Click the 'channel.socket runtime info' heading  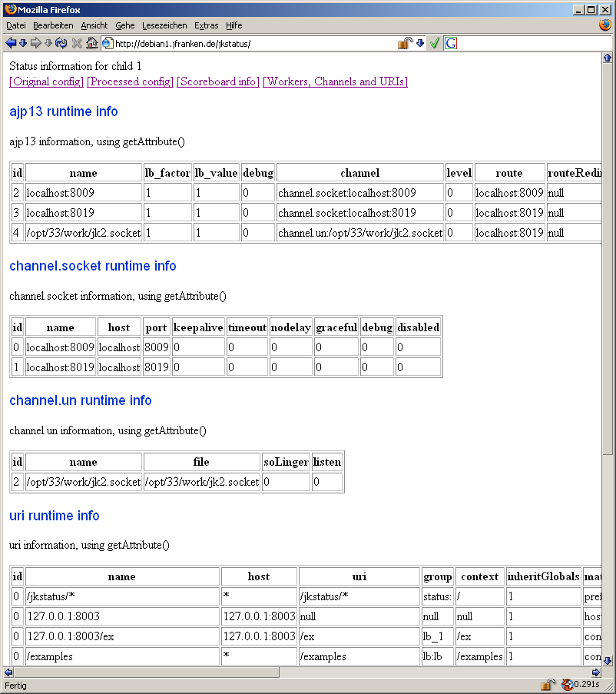tap(93, 266)
